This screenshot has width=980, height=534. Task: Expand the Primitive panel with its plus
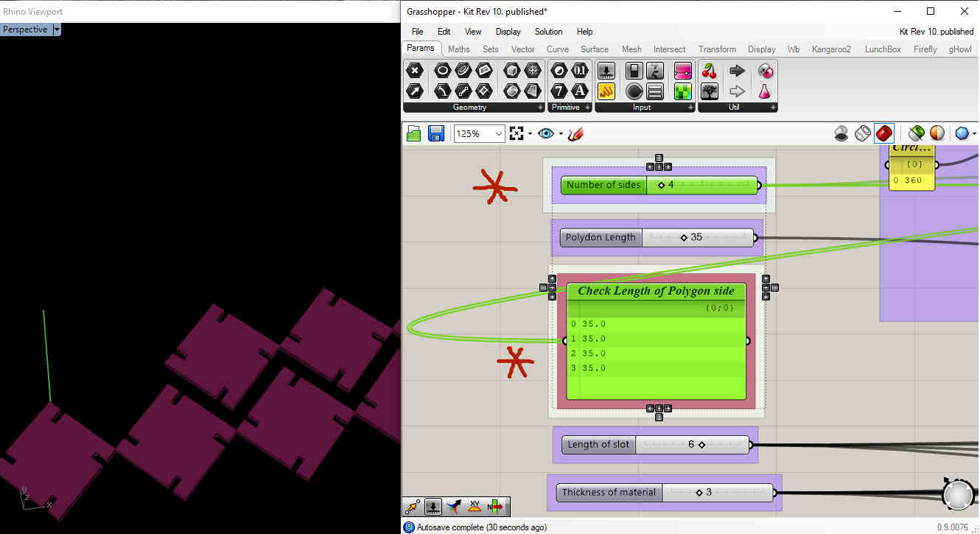click(587, 108)
